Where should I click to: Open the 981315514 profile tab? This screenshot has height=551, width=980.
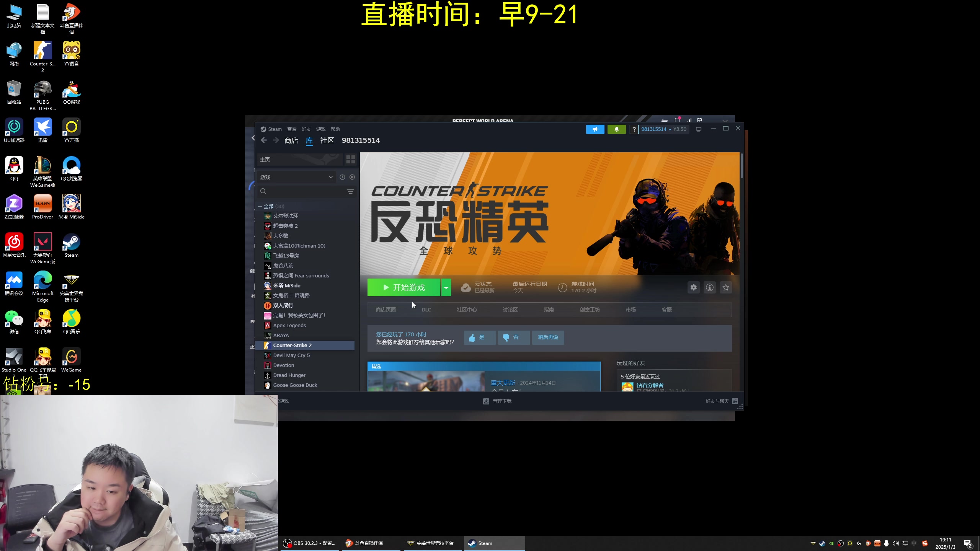[361, 140]
